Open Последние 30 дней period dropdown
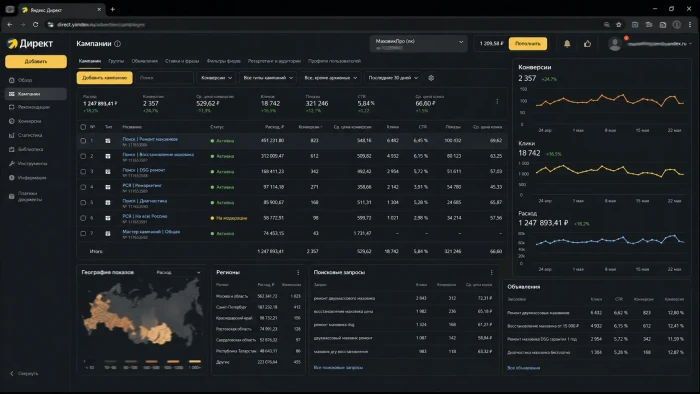700x394 pixels. 393,78
